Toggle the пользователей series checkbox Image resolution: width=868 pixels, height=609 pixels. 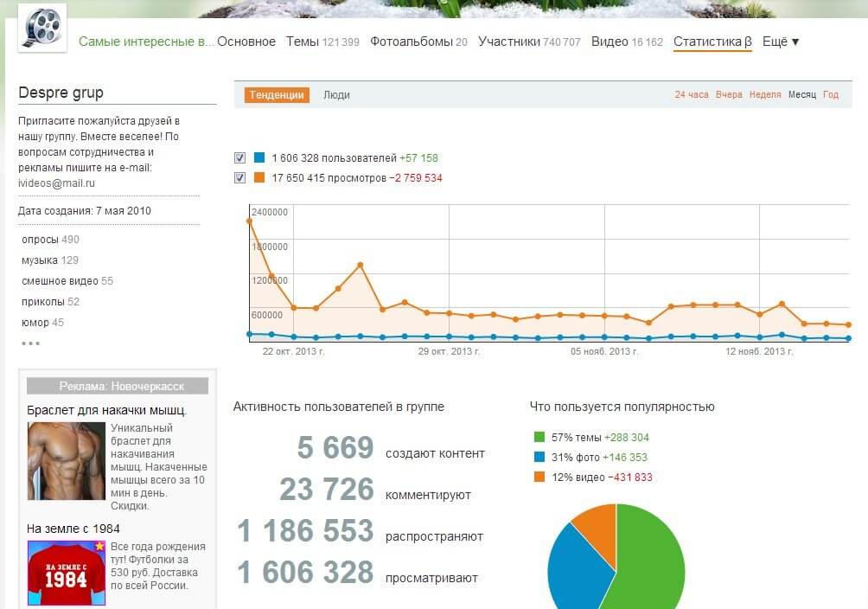point(239,158)
